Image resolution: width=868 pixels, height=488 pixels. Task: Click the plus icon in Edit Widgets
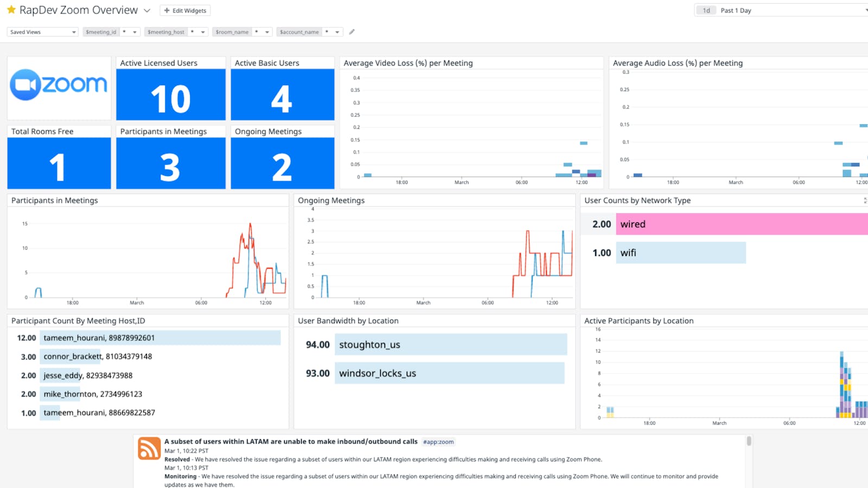(167, 10)
